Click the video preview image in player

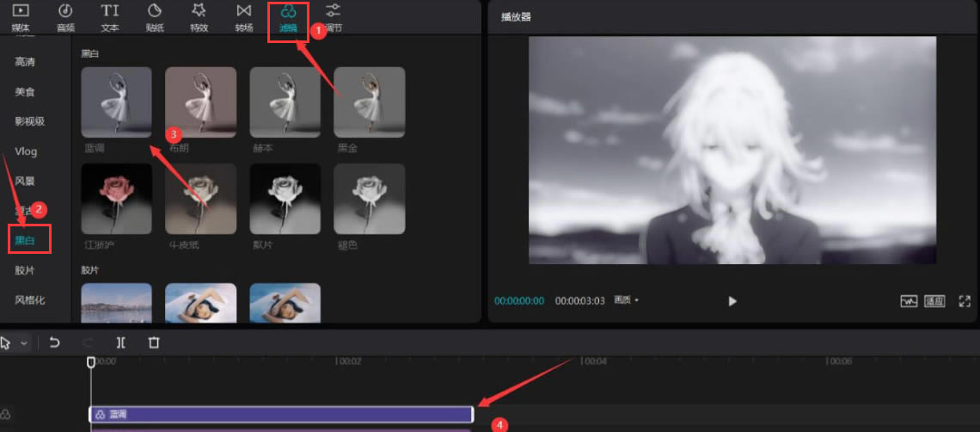click(x=732, y=151)
